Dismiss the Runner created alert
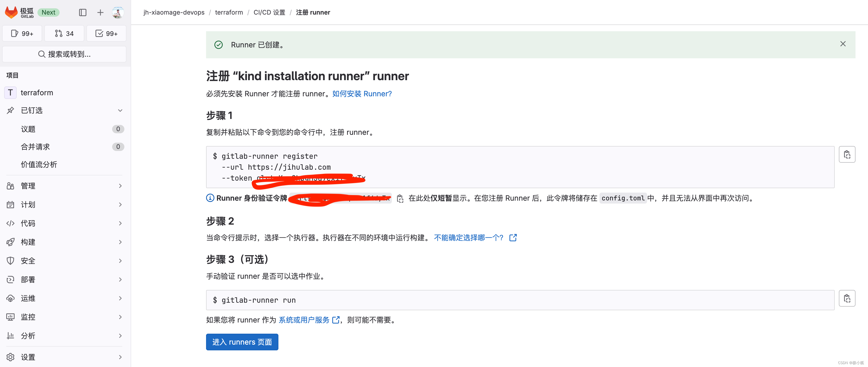The image size is (868, 367). 843,44
